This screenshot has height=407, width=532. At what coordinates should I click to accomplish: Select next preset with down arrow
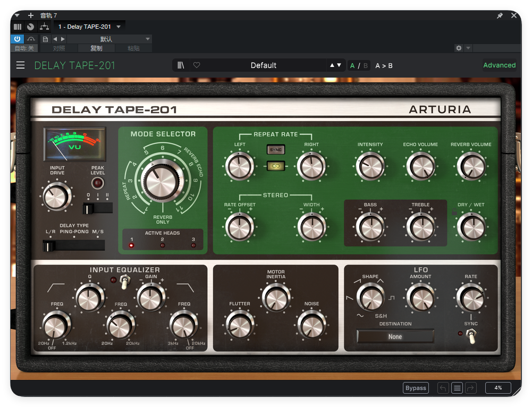click(339, 65)
